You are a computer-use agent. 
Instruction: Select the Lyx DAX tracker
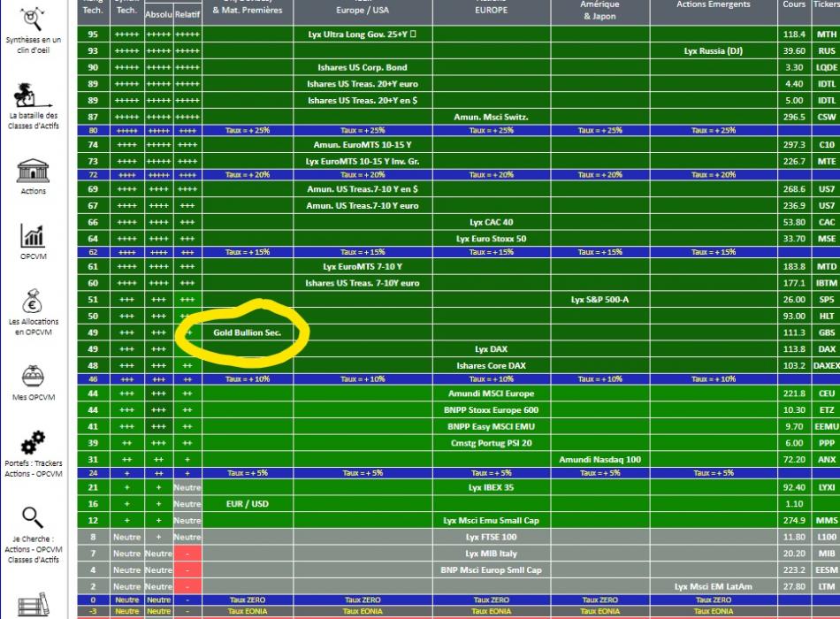pyautogui.click(x=492, y=349)
